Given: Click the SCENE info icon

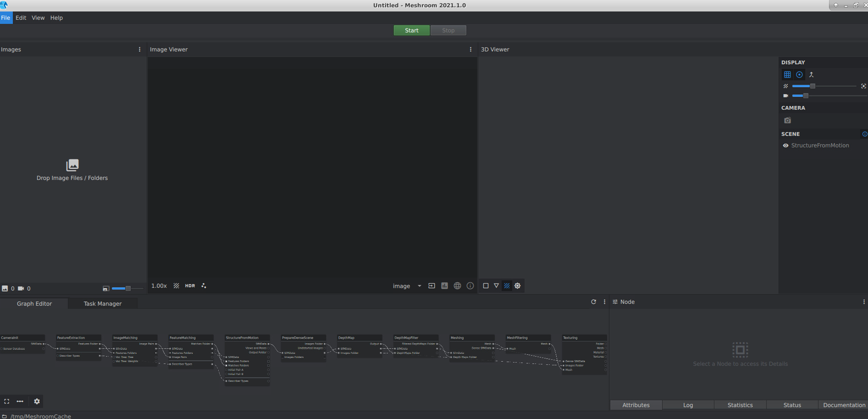Looking at the screenshot, I should 865,134.
